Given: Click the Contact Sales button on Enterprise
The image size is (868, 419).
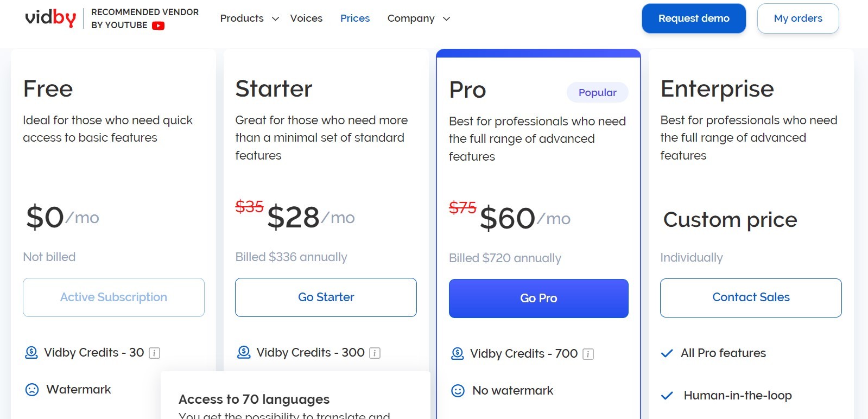Looking at the screenshot, I should coord(750,297).
